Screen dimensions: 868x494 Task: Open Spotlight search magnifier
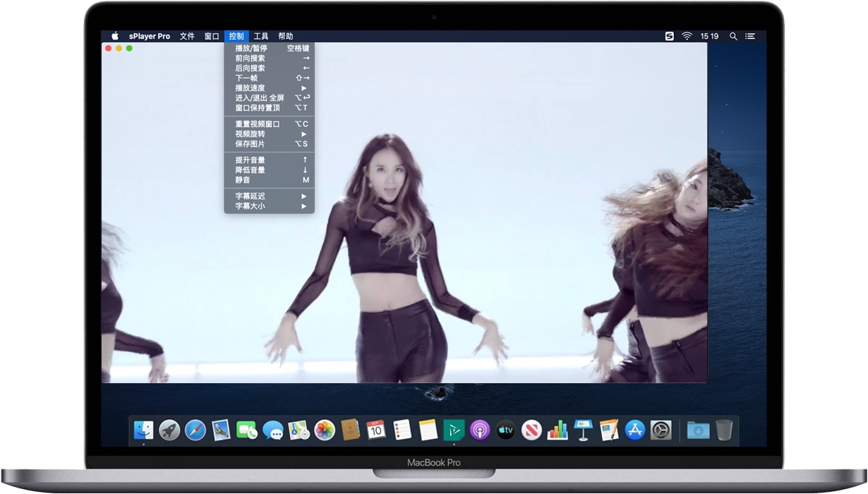tap(733, 36)
